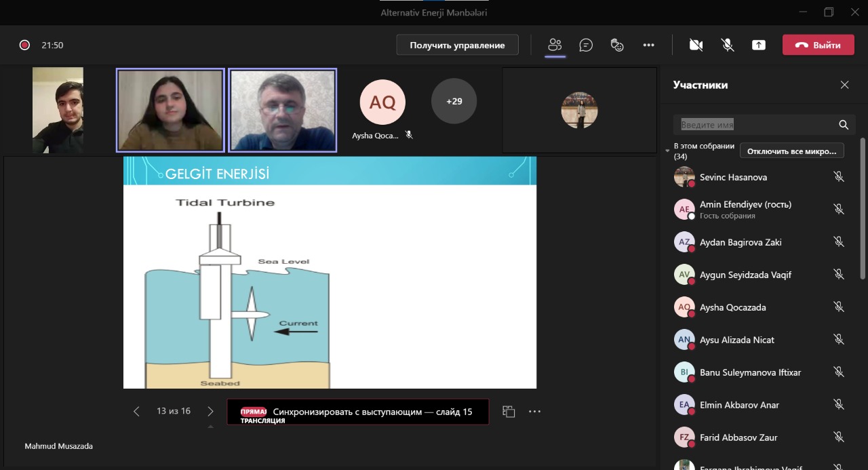
Task: Click the Получить управление button
Action: tap(457, 45)
